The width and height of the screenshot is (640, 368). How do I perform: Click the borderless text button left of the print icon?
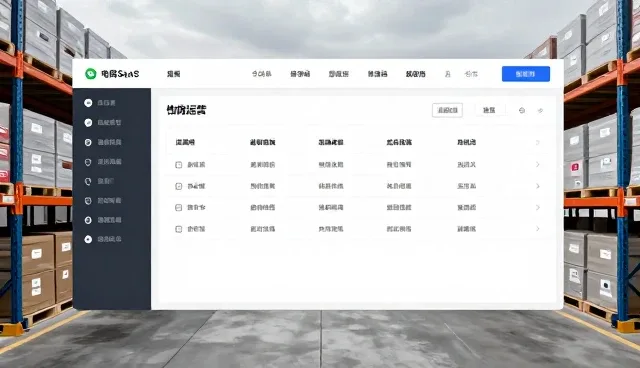(489, 110)
